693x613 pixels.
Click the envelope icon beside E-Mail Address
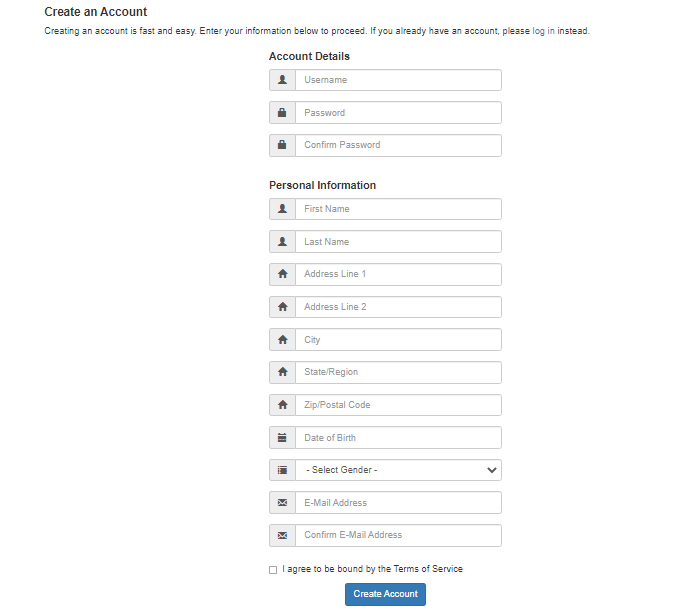coord(282,503)
